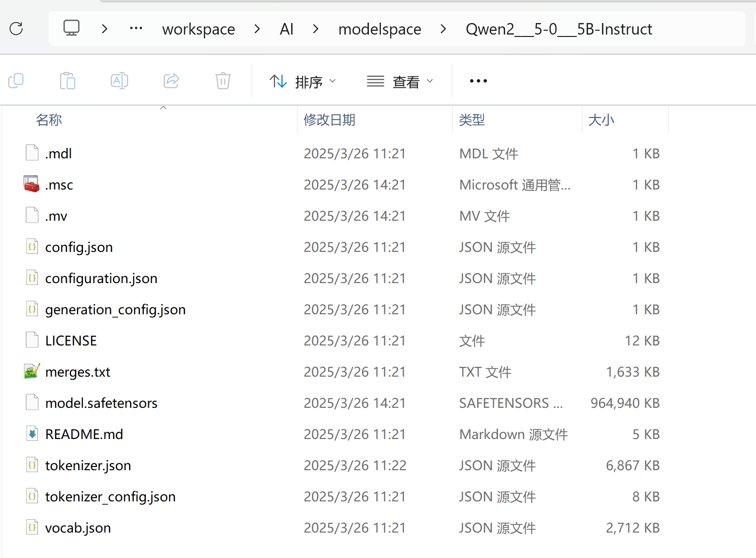Click date 2025/3/26 11:22
Screen dimensions: 756x558
(x=355, y=465)
